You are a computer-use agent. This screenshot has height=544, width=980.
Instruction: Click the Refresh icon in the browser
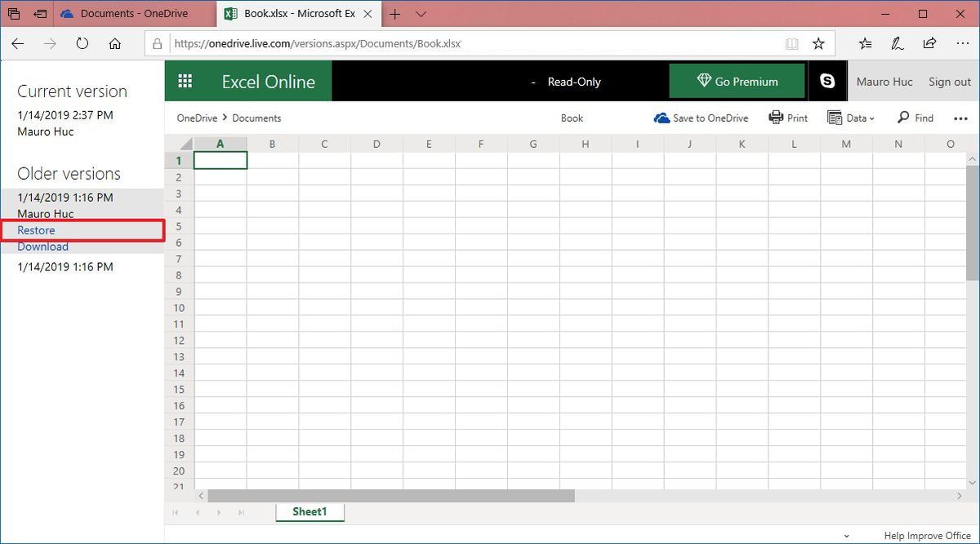(x=82, y=43)
